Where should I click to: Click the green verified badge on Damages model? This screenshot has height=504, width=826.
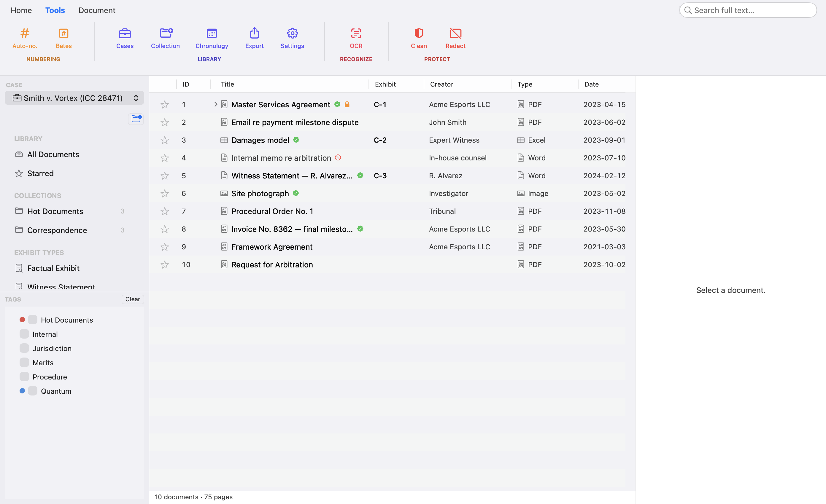point(296,140)
